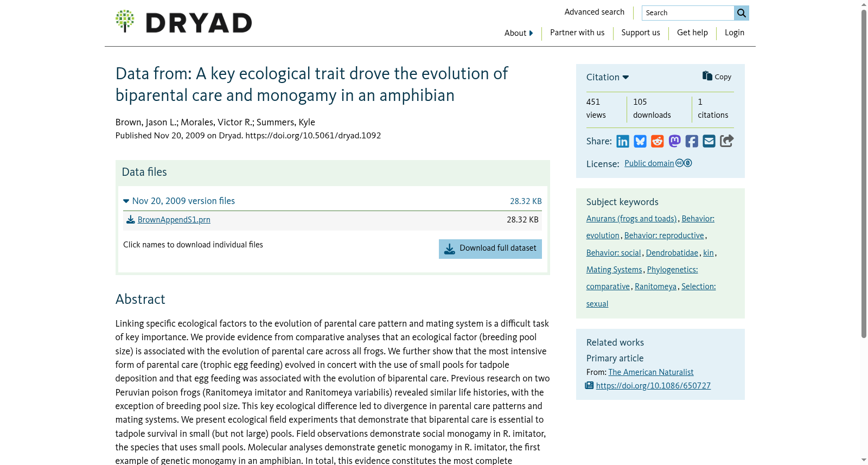Click the generic share arrow icon
Image resolution: width=868 pixels, height=465 pixels.
pyautogui.click(x=727, y=141)
